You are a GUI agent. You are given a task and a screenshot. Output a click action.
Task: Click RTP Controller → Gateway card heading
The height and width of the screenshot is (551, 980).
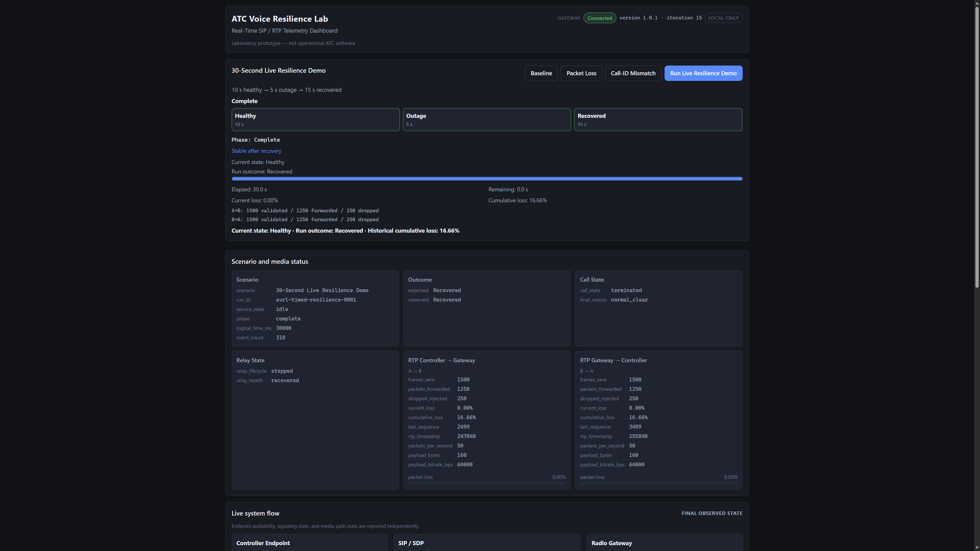[441, 360]
